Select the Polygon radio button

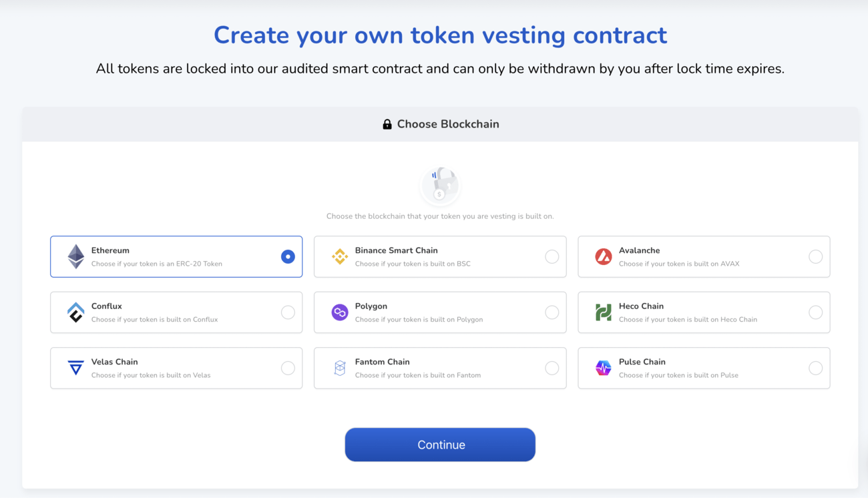tap(552, 312)
